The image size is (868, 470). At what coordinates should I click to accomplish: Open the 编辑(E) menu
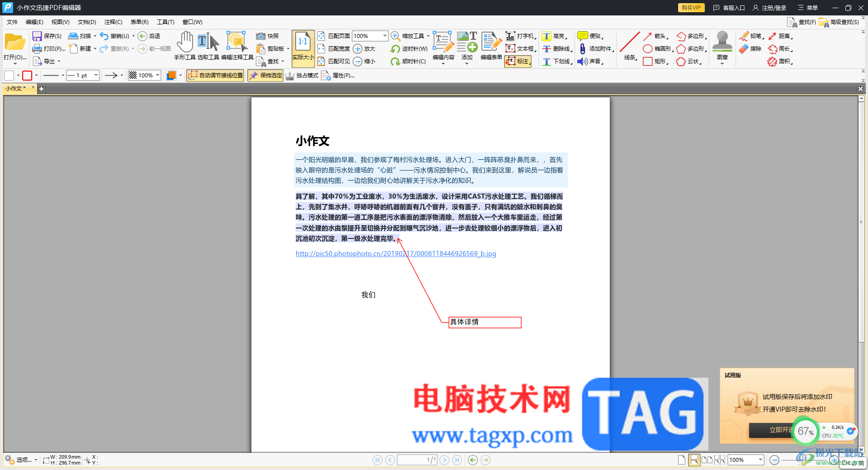[x=34, y=22]
